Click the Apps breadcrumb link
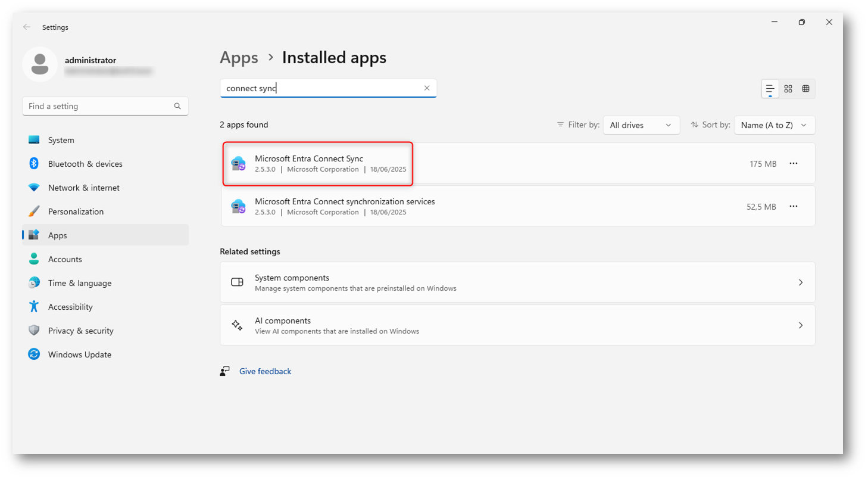The image size is (868, 479). tap(239, 58)
